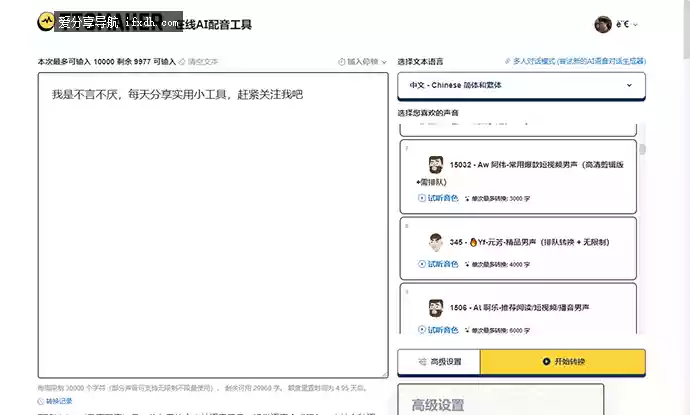This screenshot has height=415, width=690.
Task: Start conversion with 开始转换 button
Action: (x=563, y=362)
